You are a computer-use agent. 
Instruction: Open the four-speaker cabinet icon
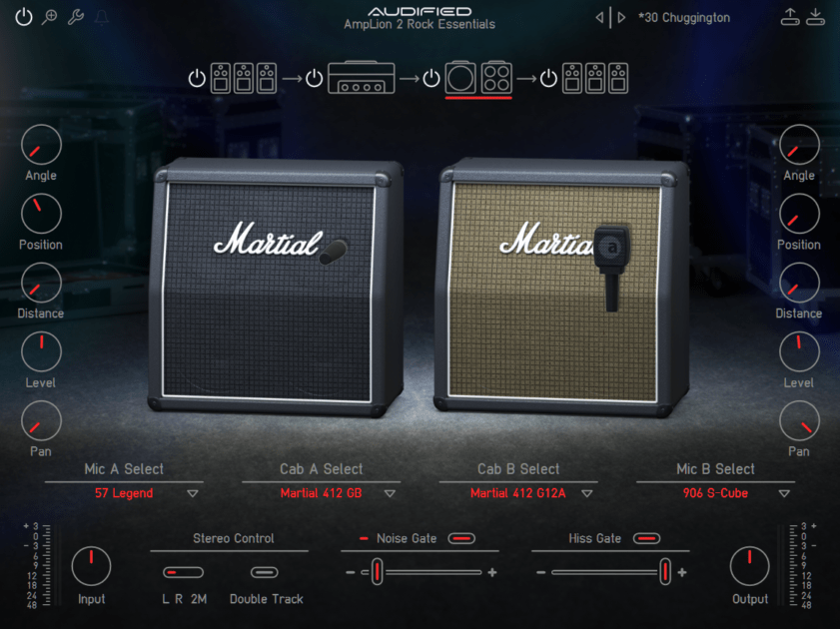(496, 78)
